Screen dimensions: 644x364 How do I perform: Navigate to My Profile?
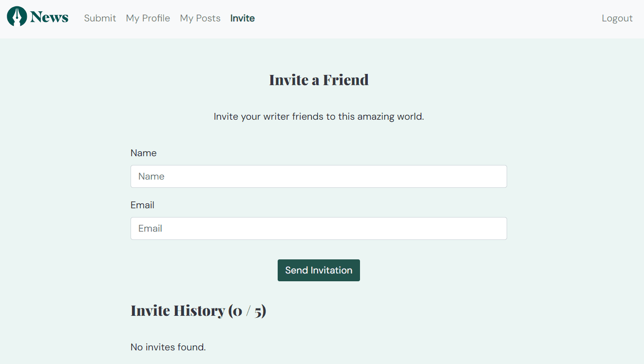tap(148, 18)
